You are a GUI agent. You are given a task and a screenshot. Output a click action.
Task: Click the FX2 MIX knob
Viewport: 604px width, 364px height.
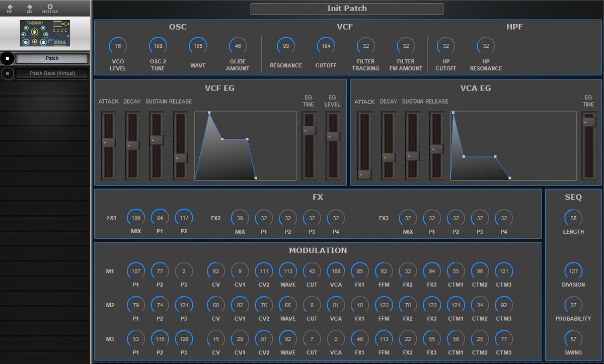pos(240,218)
